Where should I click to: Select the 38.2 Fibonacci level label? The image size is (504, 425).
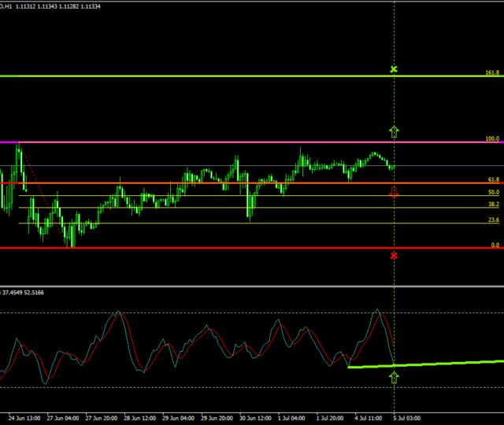pos(494,204)
